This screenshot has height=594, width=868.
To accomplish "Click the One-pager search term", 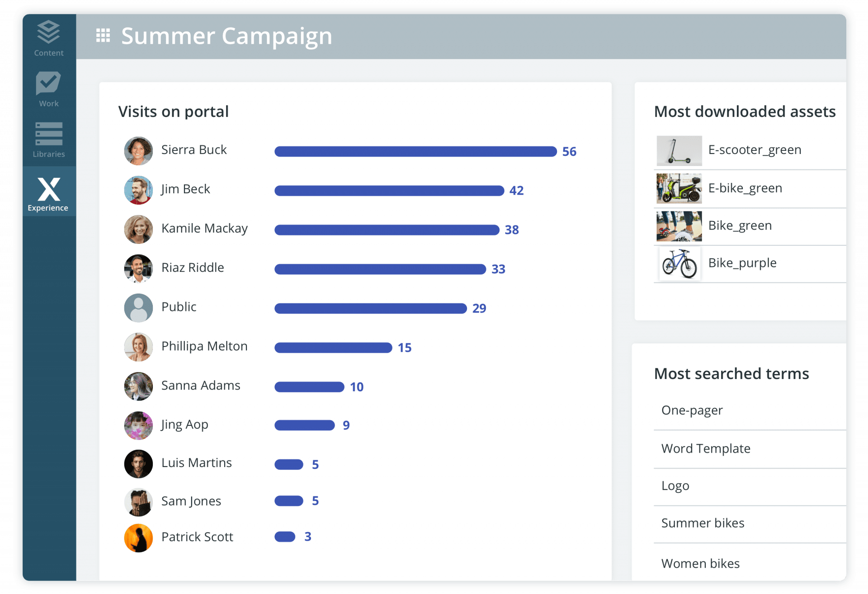I will click(x=692, y=410).
